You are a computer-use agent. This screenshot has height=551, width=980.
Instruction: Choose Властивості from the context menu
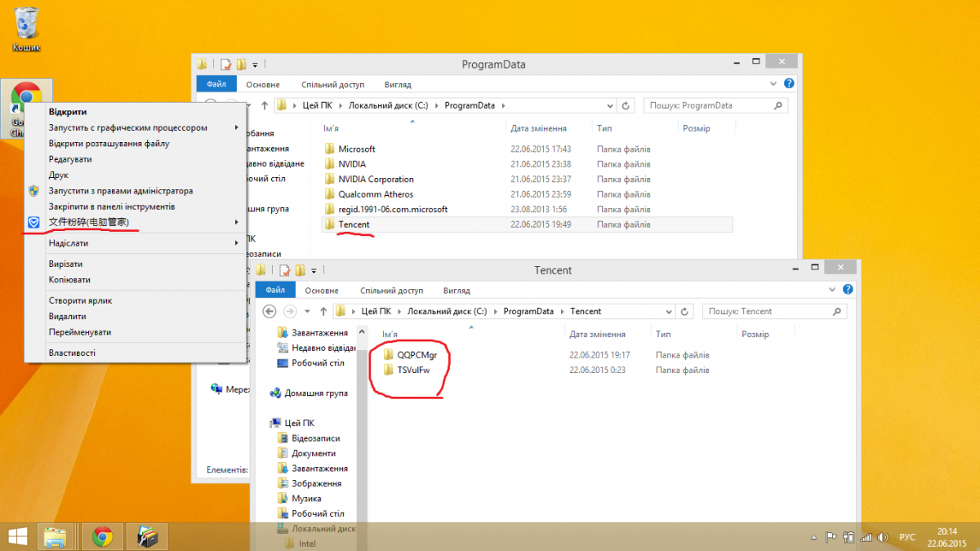click(72, 353)
